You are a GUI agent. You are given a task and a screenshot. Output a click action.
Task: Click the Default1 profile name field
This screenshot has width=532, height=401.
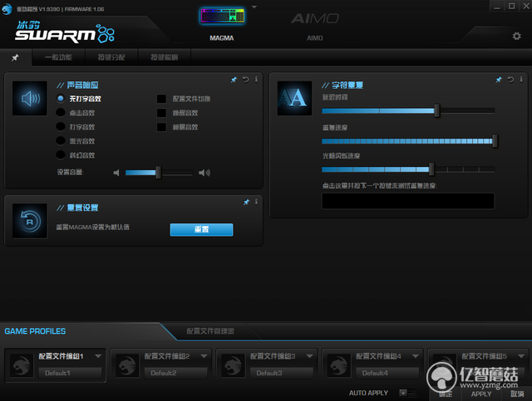click(70, 373)
